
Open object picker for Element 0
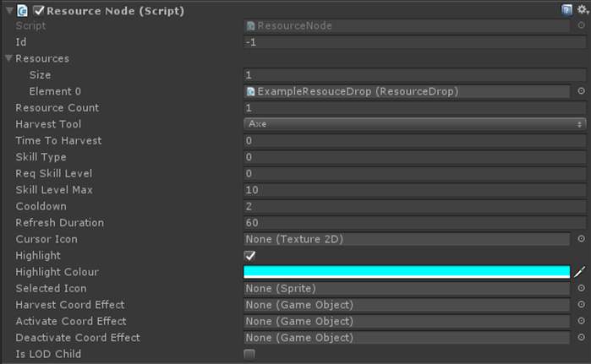[x=581, y=91]
